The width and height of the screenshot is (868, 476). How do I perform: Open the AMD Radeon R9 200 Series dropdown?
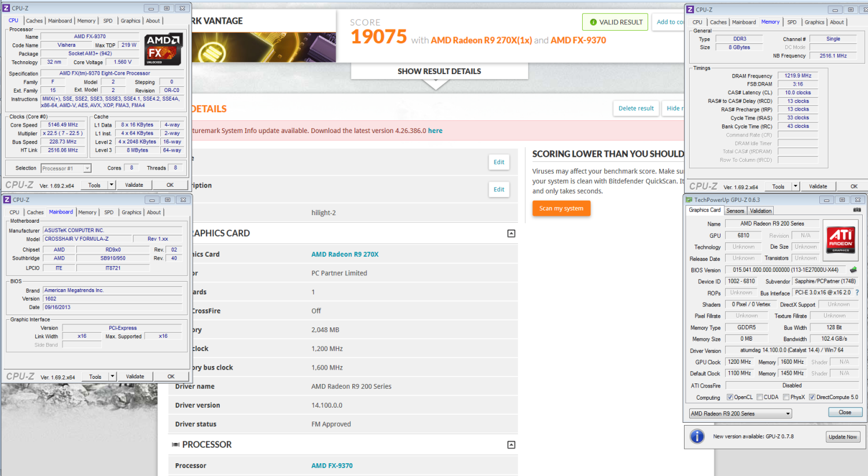pyautogui.click(x=740, y=414)
